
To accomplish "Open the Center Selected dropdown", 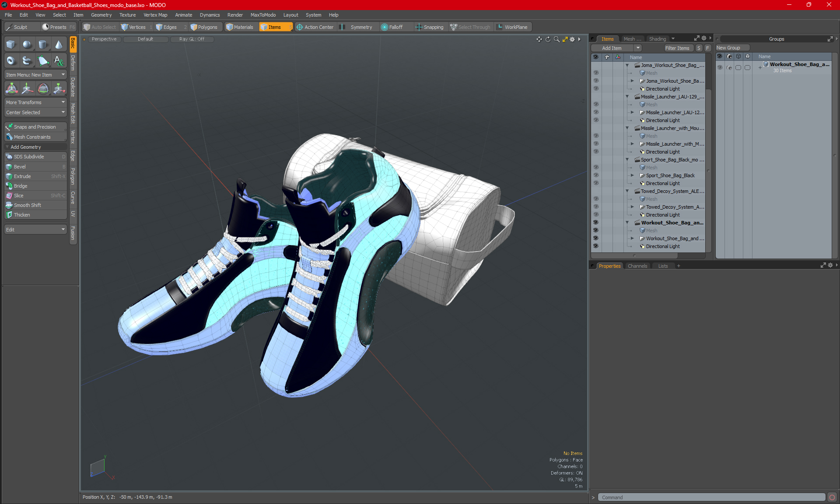I will click(x=35, y=112).
